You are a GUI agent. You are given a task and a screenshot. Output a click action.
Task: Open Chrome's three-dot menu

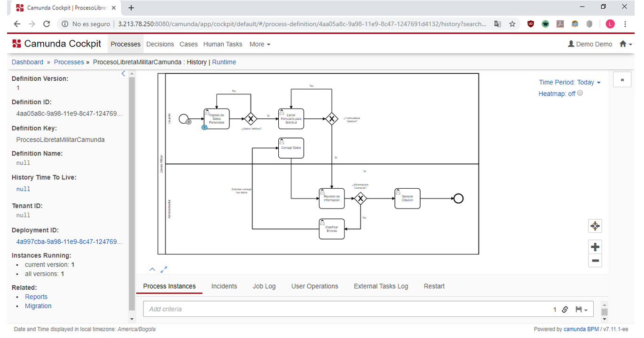click(625, 24)
